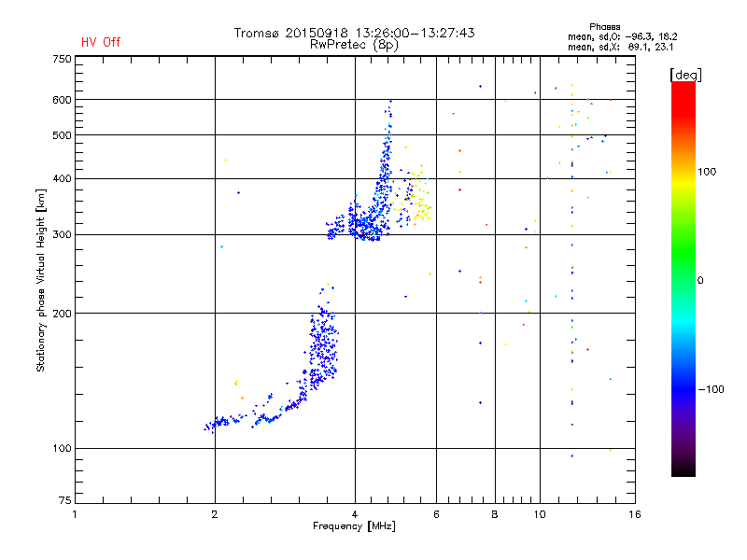Click the "Frequency [MHz]" axis label

(x=354, y=526)
